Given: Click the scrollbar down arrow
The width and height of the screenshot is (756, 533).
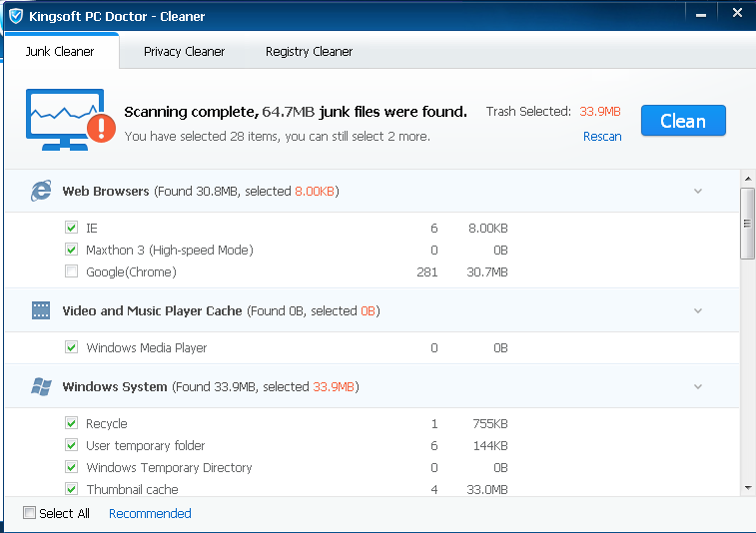Looking at the screenshot, I should coord(748,488).
